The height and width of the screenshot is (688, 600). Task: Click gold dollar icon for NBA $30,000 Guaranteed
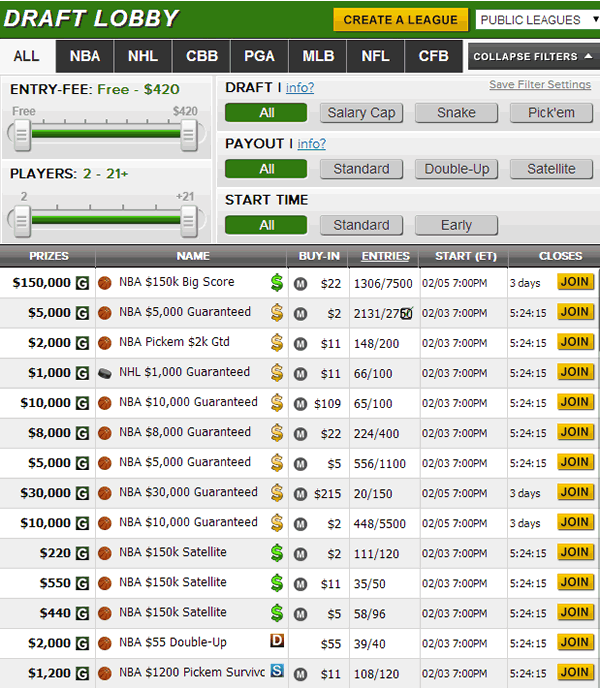[277, 493]
